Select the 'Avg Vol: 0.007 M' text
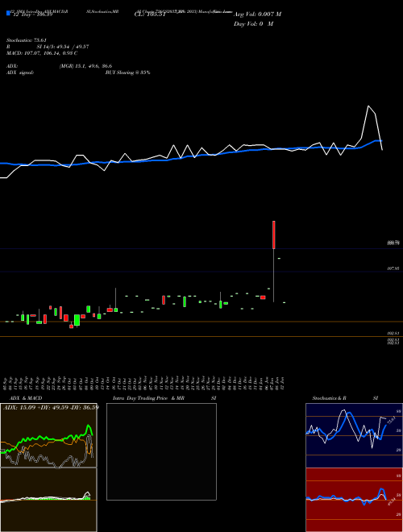This screenshot has width=403, height=532. click(257, 15)
